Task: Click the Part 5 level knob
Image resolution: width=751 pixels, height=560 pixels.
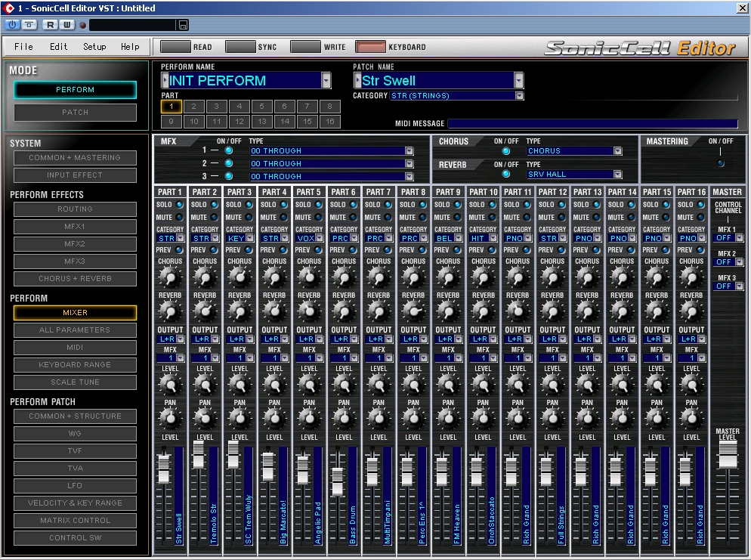Action: pos(309,384)
